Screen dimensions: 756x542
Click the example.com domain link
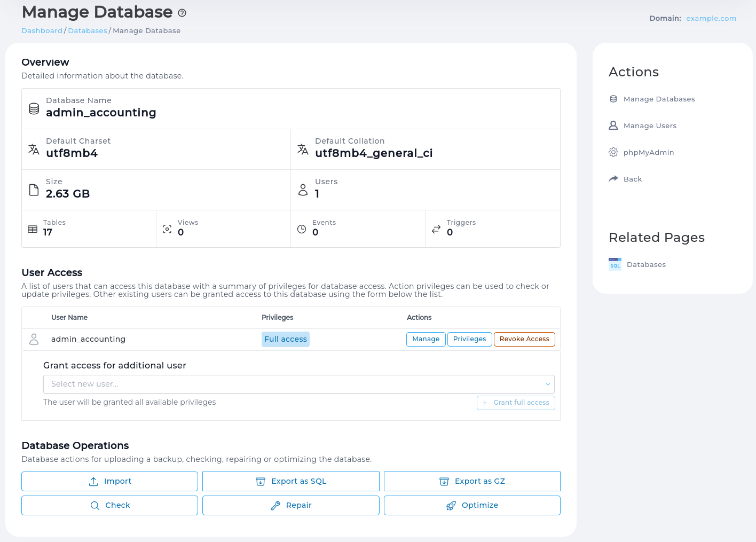click(711, 18)
